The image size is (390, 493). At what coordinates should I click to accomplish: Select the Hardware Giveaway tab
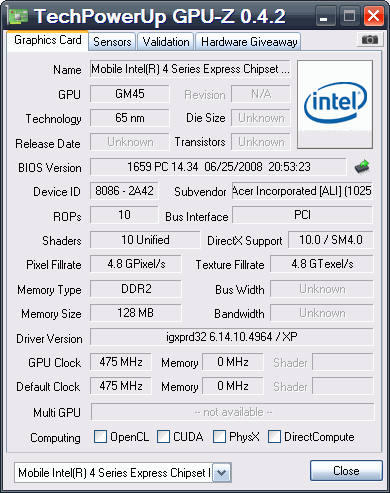tap(249, 42)
